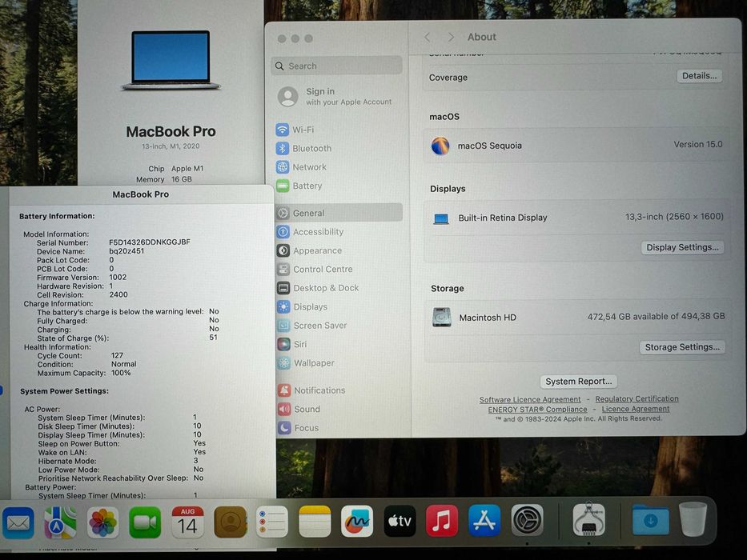Screen dimensions: 747x560
Task: Click System Power Settings heading
Action: [x=64, y=391]
